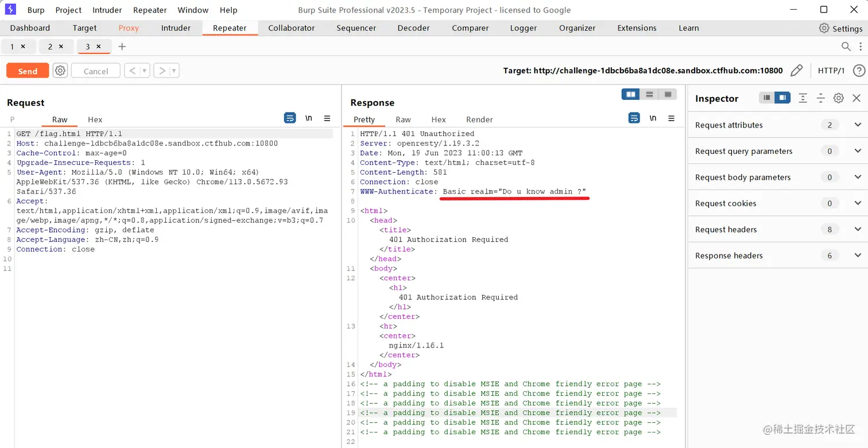Click the WWW-Authenticate response header line
The image size is (868, 448).
click(473, 192)
